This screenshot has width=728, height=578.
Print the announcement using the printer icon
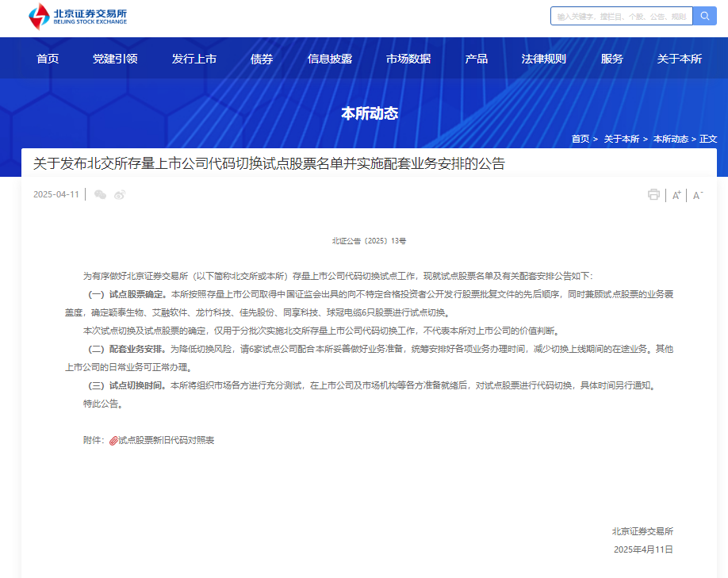[x=654, y=193]
